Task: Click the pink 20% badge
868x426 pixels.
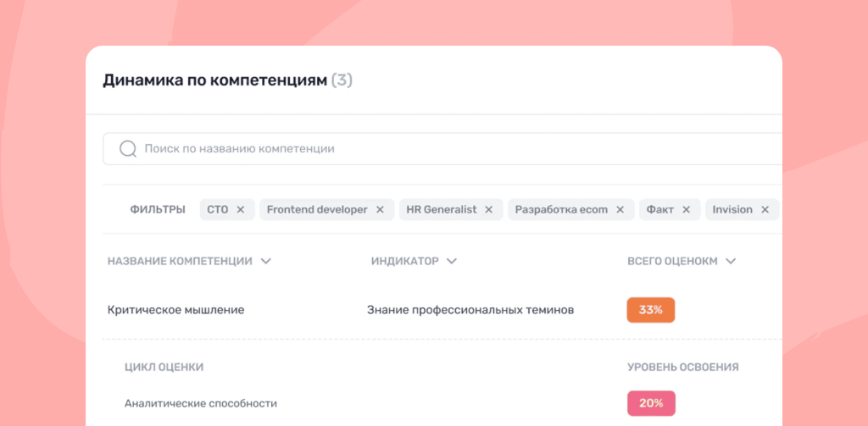Action: [x=651, y=403]
